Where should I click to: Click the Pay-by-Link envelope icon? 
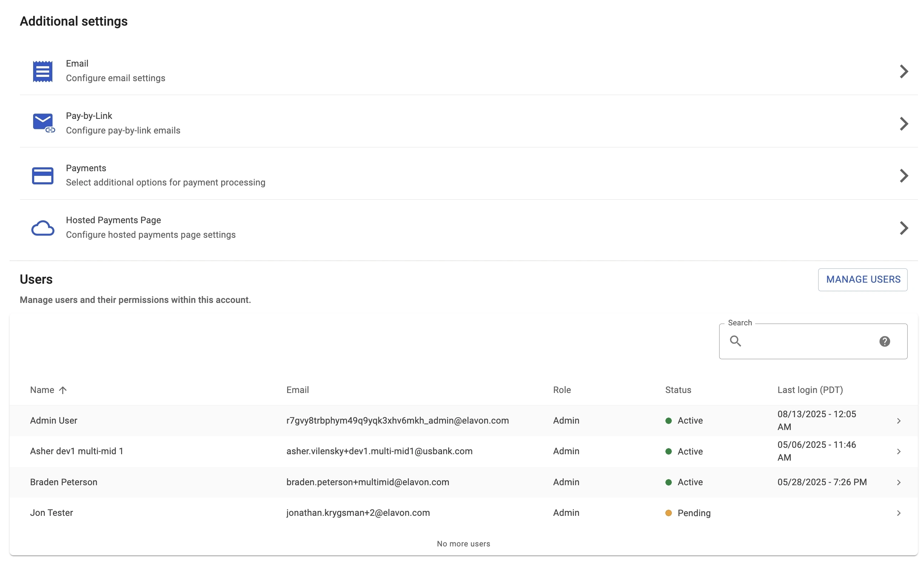(x=43, y=122)
